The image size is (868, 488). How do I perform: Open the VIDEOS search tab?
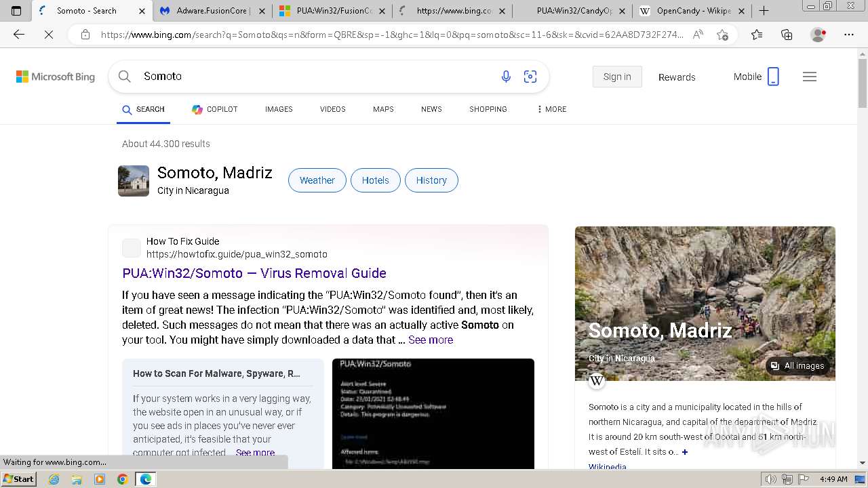click(x=333, y=109)
